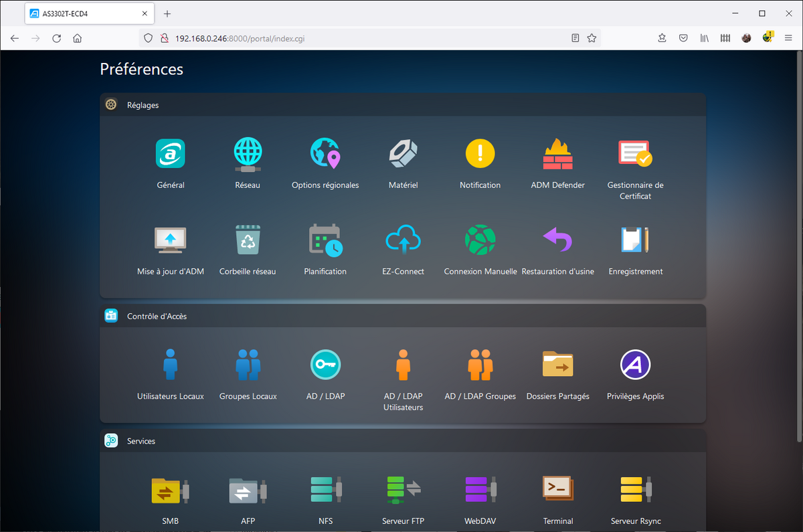This screenshot has width=803, height=532.
Task: Click the vertical page scrollbar
Action: [x=799, y=248]
